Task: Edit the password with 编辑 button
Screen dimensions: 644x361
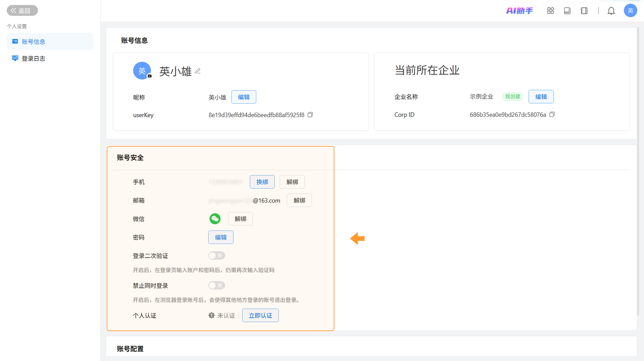Action: tap(221, 237)
